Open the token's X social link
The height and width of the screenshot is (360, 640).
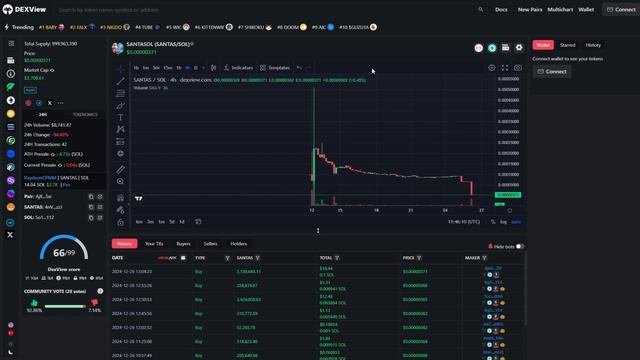click(x=50, y=103)
